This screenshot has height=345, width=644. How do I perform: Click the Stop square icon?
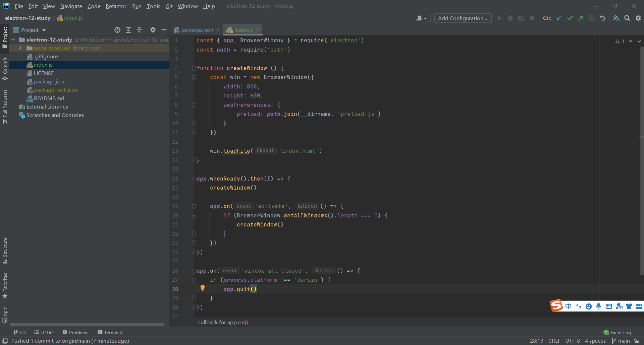tap(532, 18)
